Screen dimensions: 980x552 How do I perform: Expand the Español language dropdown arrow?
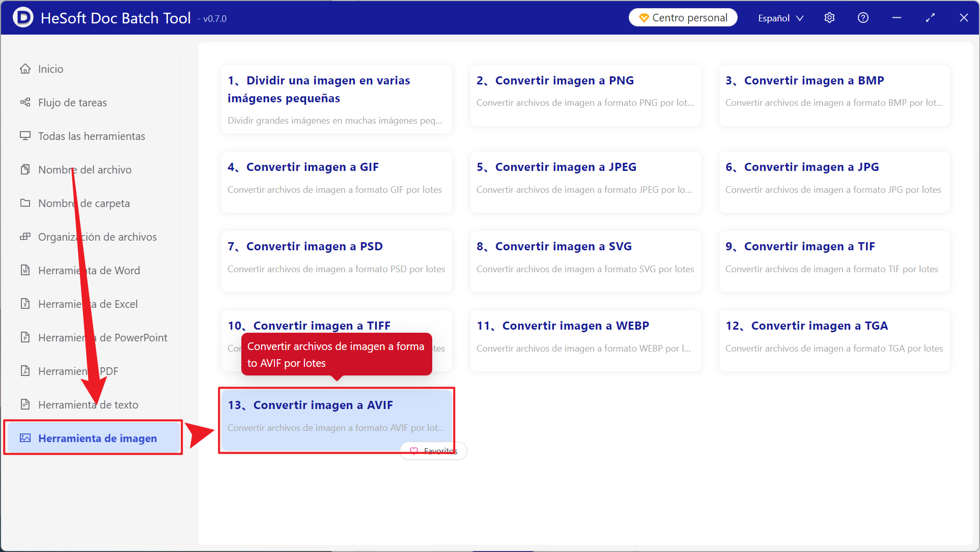tap(800, 18)
